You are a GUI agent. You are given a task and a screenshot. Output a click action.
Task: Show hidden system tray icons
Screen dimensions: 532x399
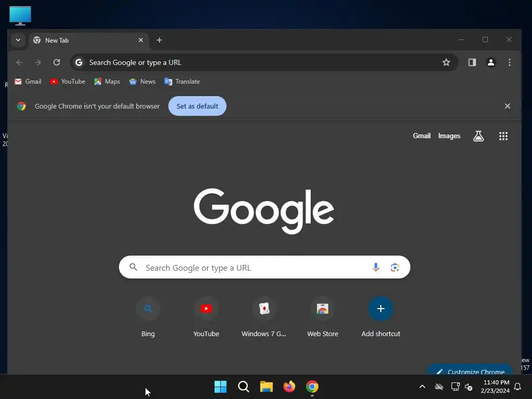(x=422, y=387)
